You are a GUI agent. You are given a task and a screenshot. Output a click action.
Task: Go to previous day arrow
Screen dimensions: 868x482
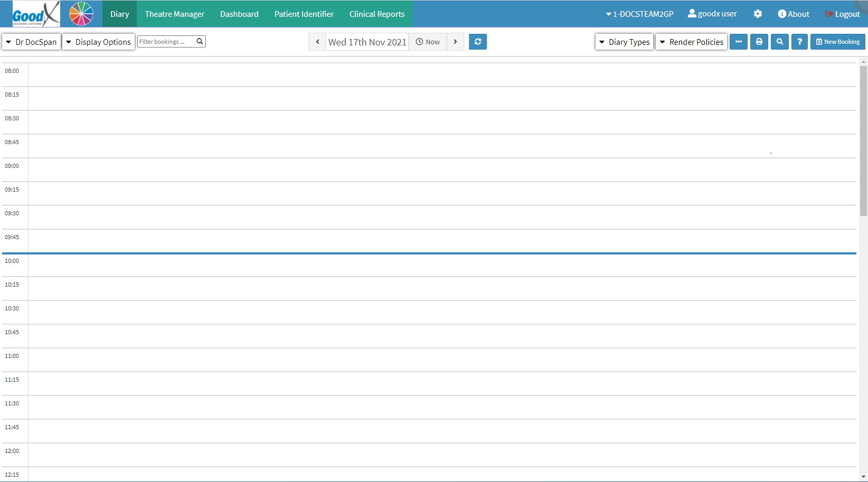(317, 42)
